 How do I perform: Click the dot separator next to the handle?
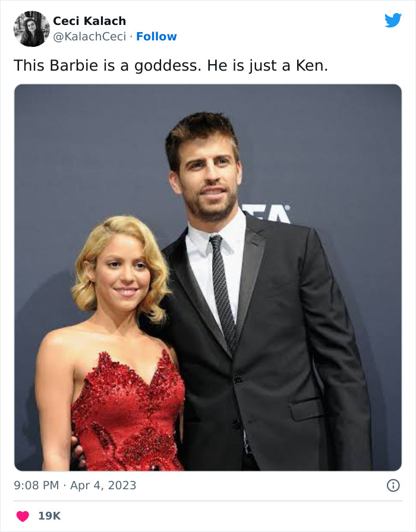(133, 36)
